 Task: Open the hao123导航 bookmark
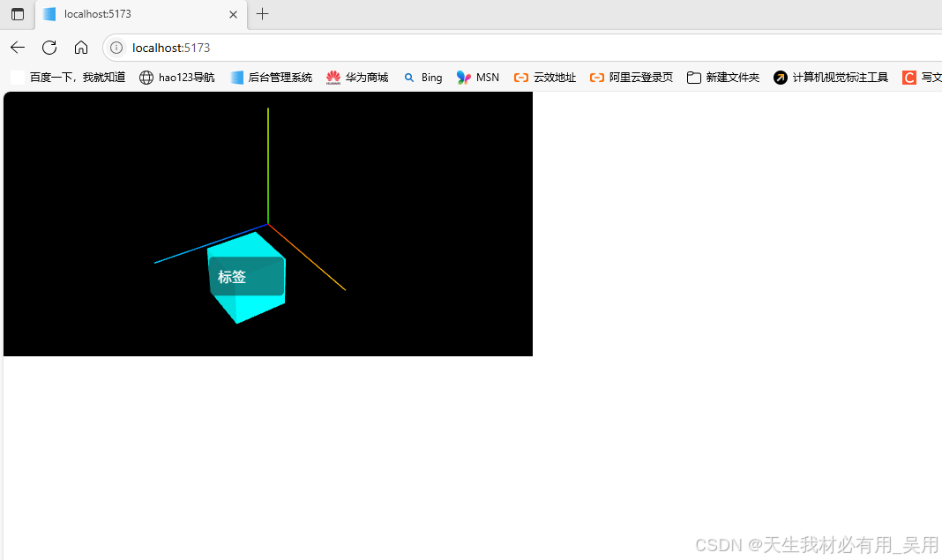[x=176, y=78]
